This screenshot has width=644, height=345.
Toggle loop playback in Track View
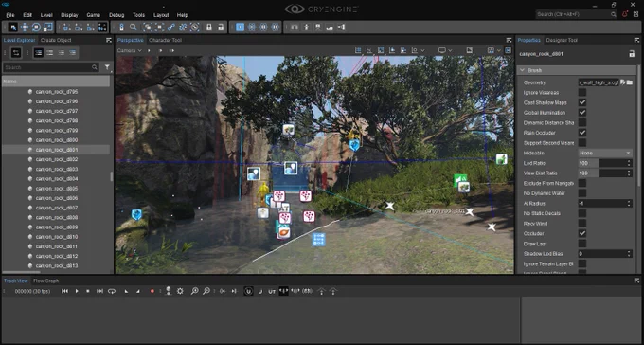tap(112, 291)
